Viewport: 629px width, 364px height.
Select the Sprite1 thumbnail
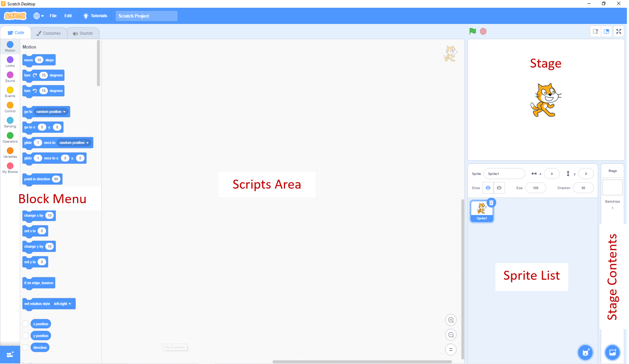(x=482, y=211)
